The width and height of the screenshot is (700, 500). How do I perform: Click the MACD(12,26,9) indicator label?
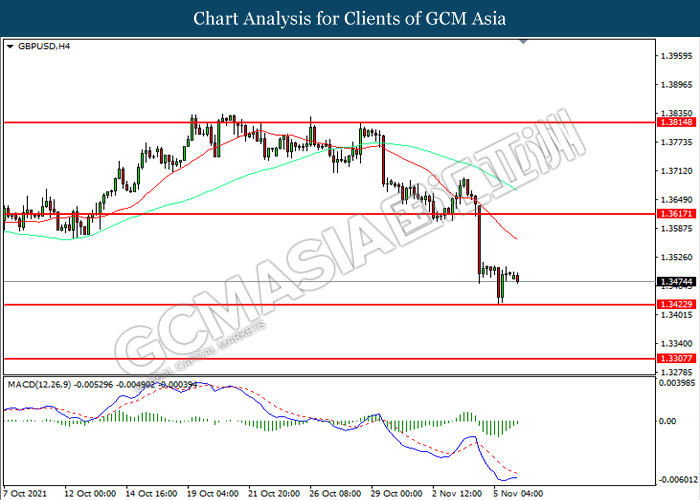[39, 384]
